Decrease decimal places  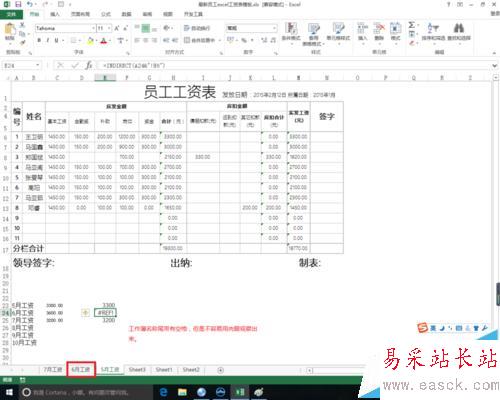273,40
